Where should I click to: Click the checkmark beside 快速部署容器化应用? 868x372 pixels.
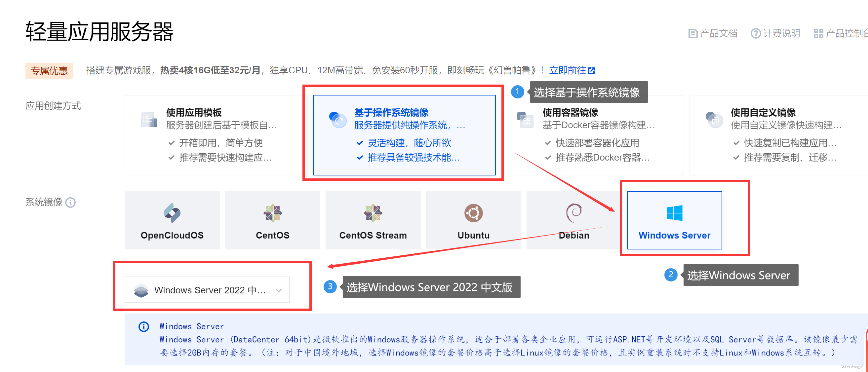click(548, 143)
